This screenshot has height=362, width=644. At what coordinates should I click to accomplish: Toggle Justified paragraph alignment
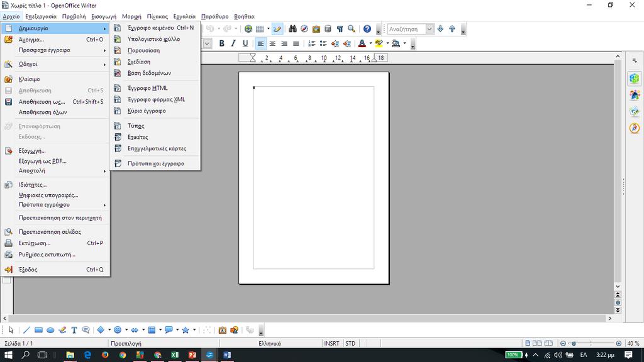[296, 43]
